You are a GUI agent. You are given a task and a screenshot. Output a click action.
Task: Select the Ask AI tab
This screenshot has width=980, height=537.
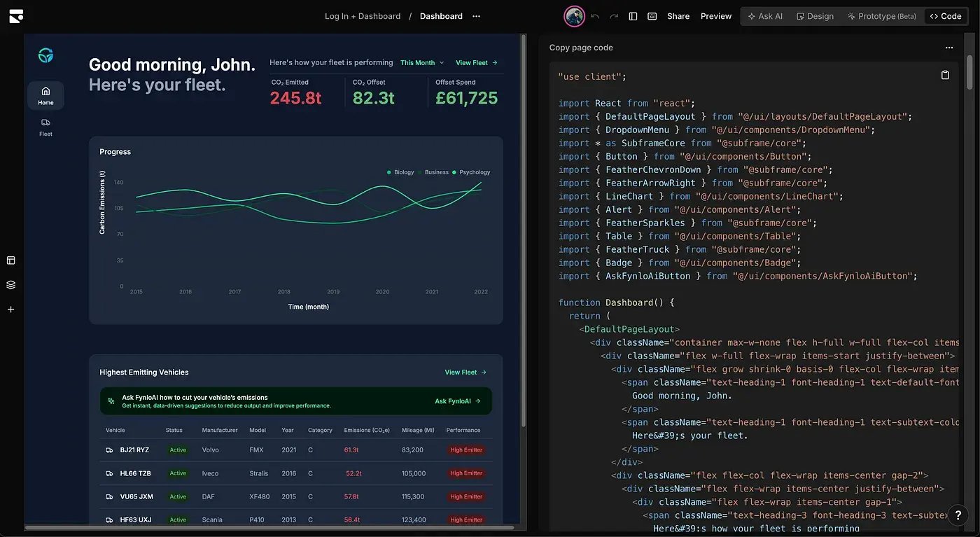[765, 16]
